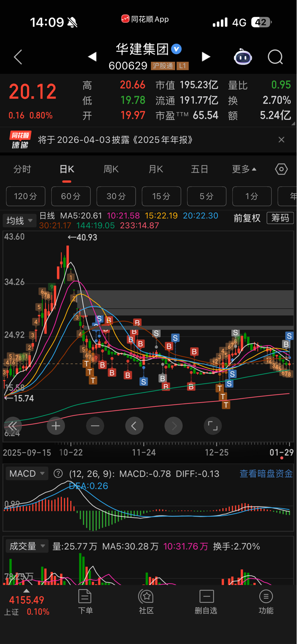The width and height of the screenshot is (297, 644).
Task: Toggle the 筹码 chip distribution view
Action: point(280,218)
